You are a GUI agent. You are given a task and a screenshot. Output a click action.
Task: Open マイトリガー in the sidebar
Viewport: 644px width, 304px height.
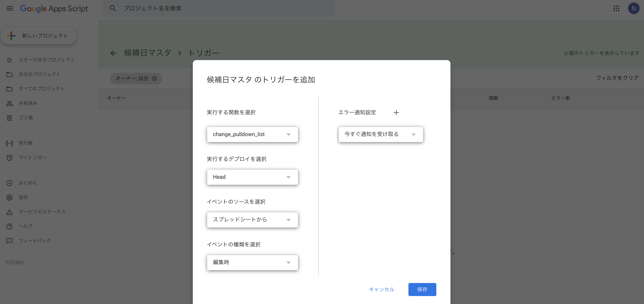[x=33, y=157]
